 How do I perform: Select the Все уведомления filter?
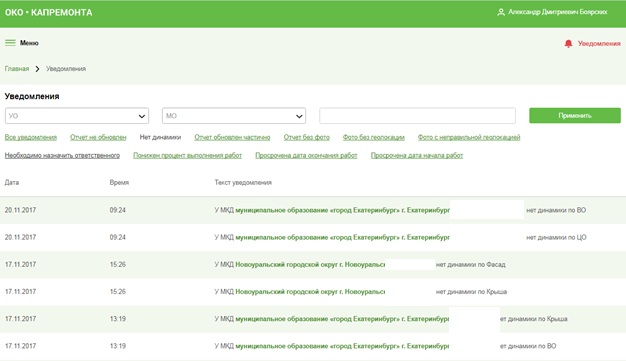[x=31, y=137]
